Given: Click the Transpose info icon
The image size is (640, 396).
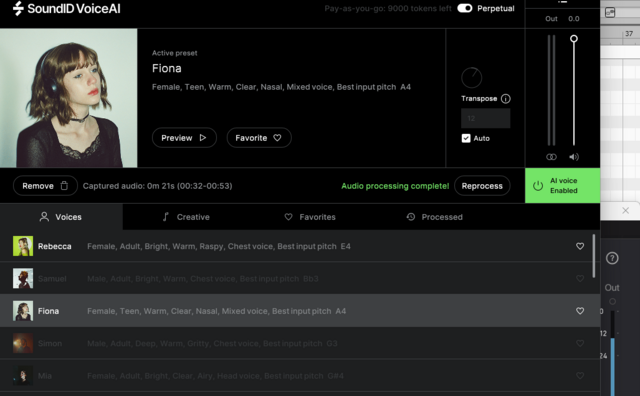Looking at the screenshot, I should coord(505,98).
